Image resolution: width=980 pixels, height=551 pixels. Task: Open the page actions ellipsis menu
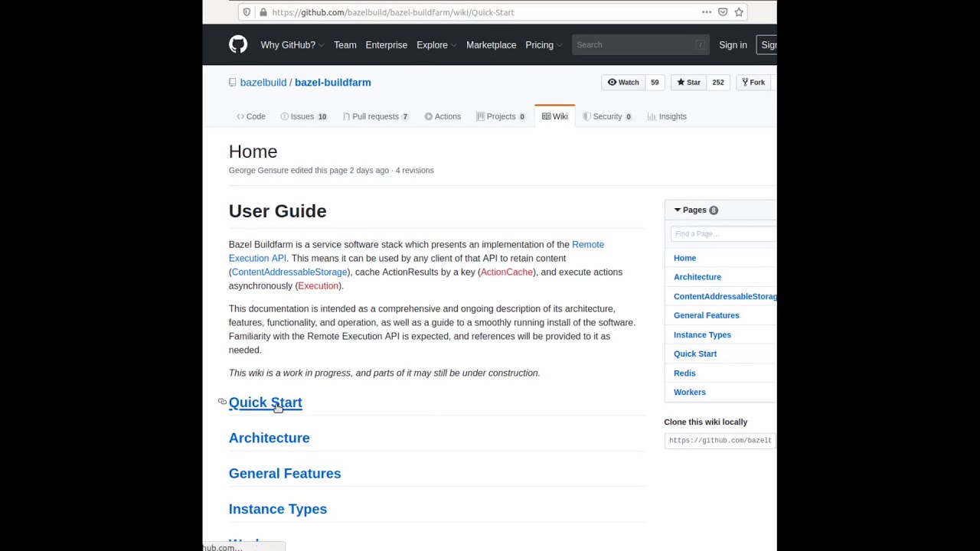707,12
